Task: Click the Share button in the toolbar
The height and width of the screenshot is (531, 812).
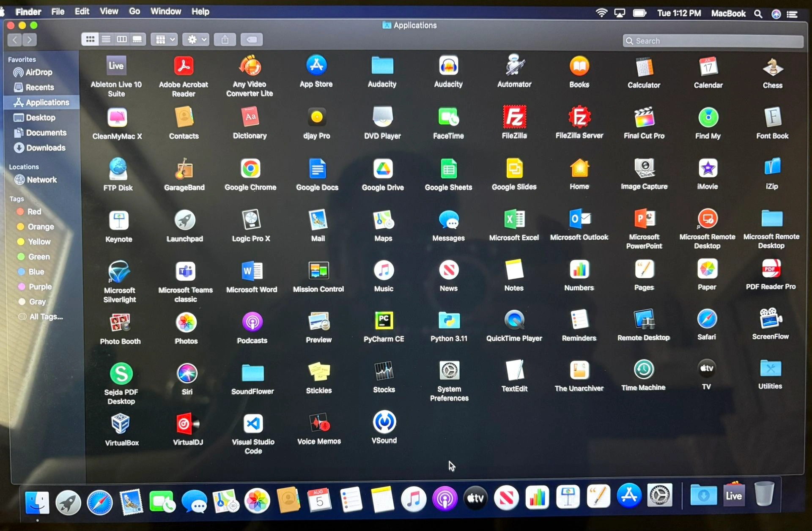Action: pos(225,40)
